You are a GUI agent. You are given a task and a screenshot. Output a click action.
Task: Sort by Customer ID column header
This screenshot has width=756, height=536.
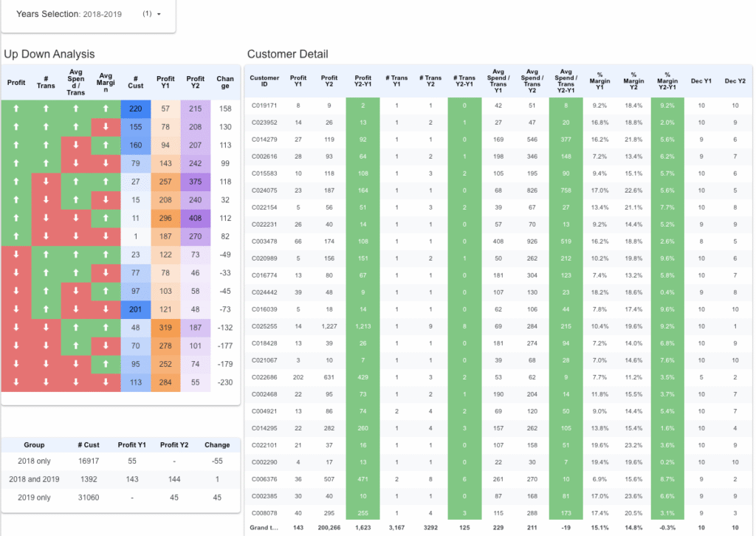pyautogui.click(x=264, y=81)
